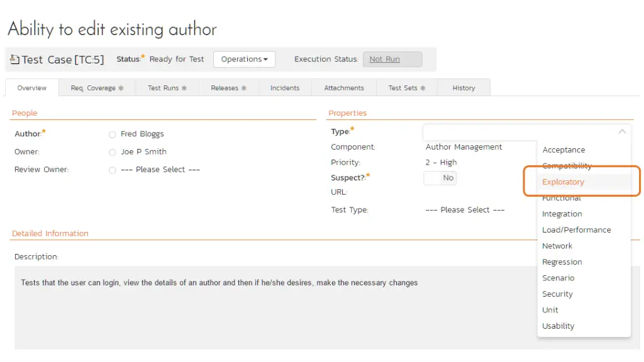Open the Owner dropdown showing Joe P Smith
The height and width of the screenshot is (362, 644).
pyautogui.click(x=144, y=151)
